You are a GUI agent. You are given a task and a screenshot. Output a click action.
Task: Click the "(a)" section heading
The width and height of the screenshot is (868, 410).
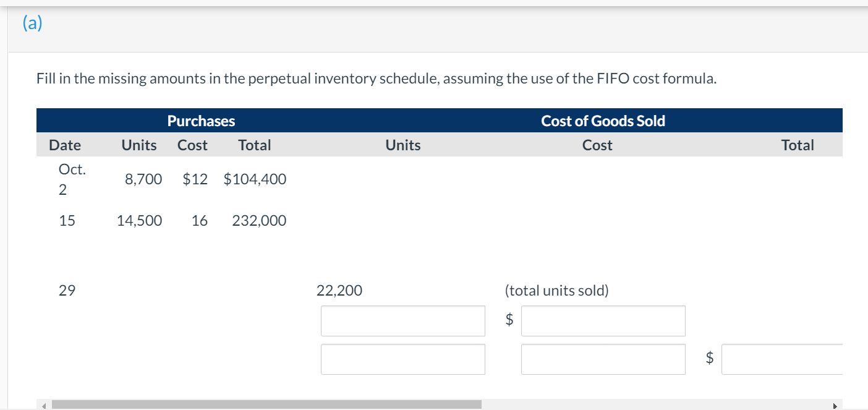(x=33, y=23)
